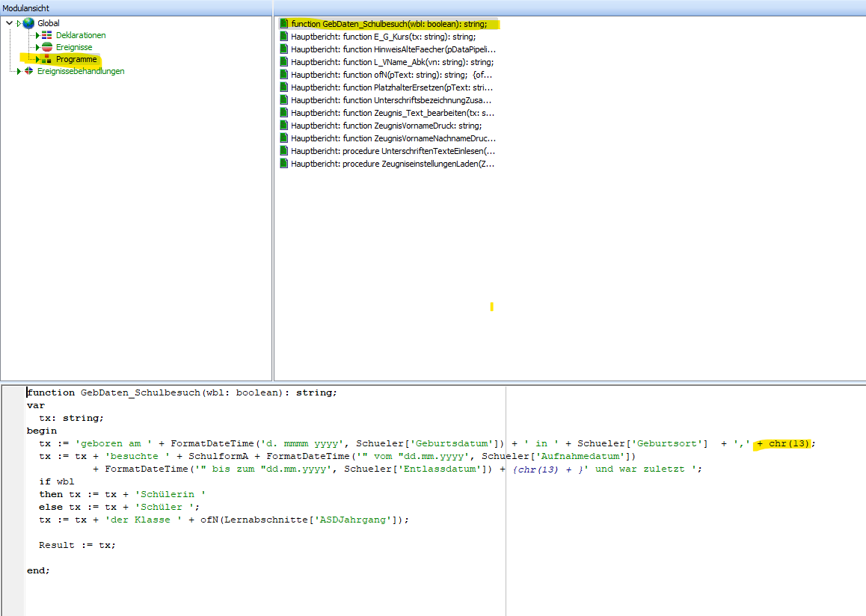This screenshot has height=616, width=866.
Task: Select Ereignissebehandlungen tree item
Action: pyautogui.click(x=81, y=71)
